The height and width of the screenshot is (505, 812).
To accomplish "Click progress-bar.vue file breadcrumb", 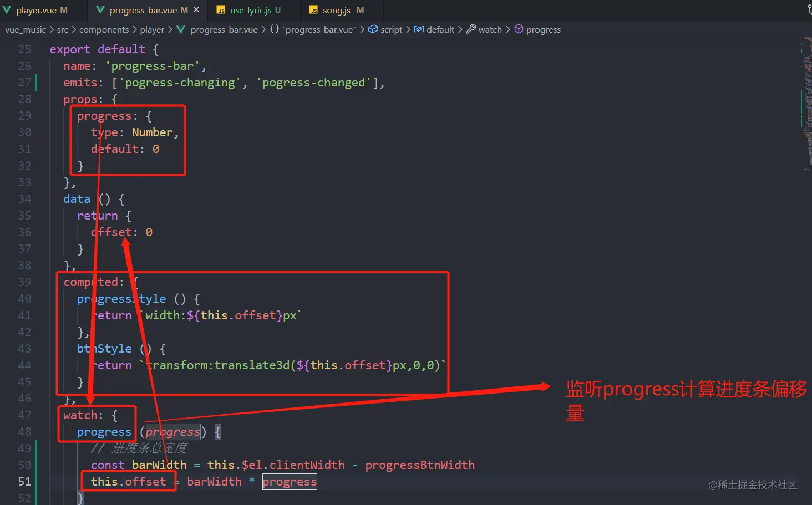I will tap(224, 29).
